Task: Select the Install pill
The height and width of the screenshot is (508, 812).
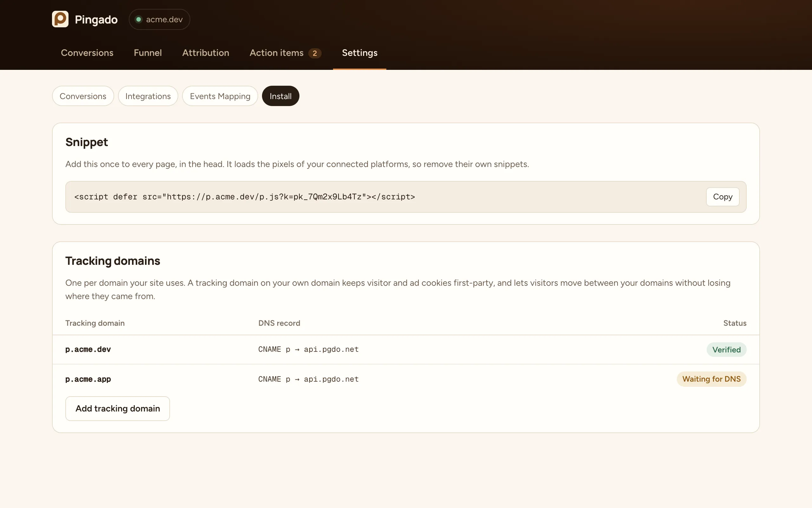Action: pos(280,96)
